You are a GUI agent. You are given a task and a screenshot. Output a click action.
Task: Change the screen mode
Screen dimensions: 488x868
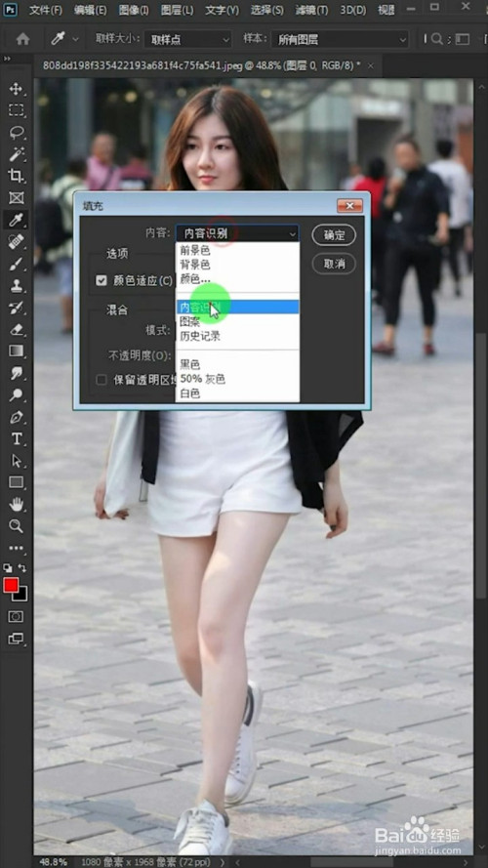pos(16,640)
